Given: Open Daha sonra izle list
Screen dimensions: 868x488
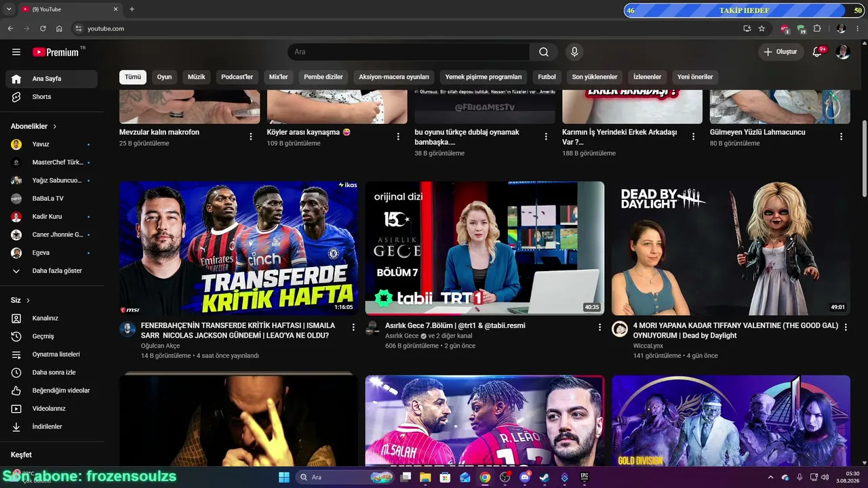Looking at the screenshot, I should click(52, 372).
